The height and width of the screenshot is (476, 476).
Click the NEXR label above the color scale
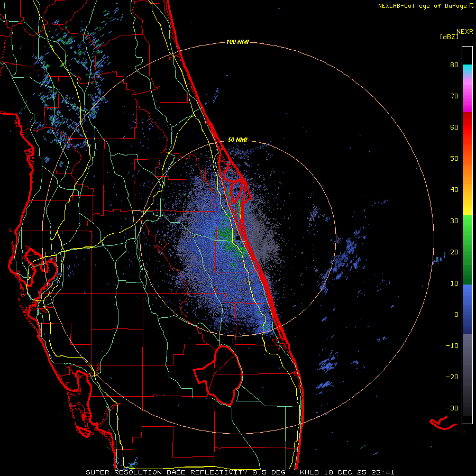(465, 32)
